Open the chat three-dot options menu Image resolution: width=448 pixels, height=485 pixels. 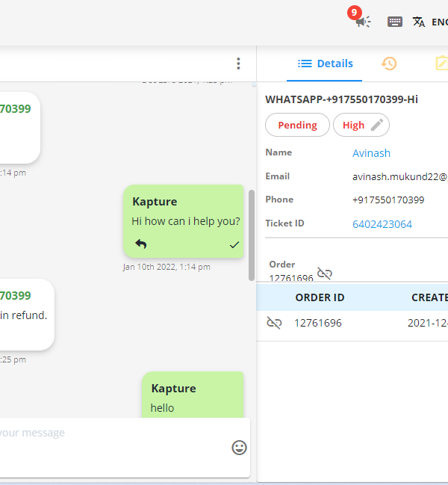238,64
